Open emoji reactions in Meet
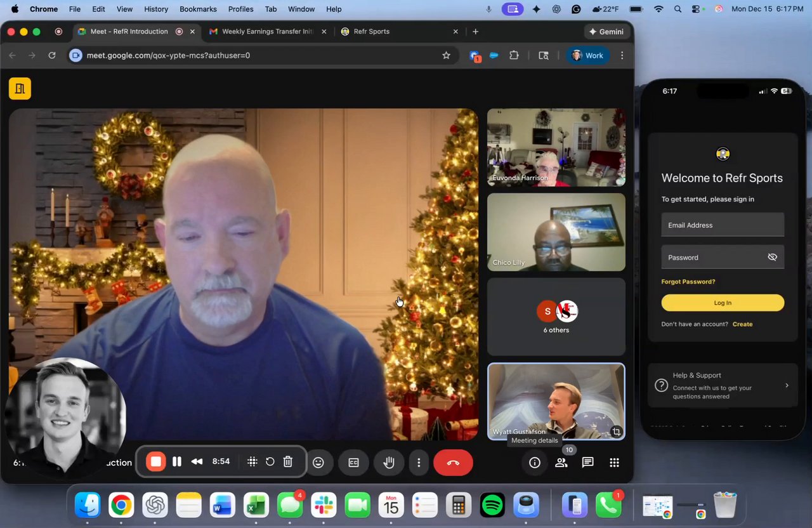 (x=318, y=463)
